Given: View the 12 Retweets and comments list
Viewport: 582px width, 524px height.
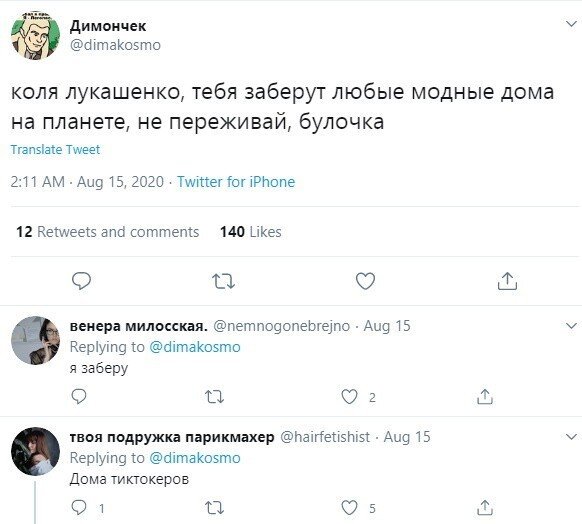Looking at the screenshot, I should (x=108, y=232).
